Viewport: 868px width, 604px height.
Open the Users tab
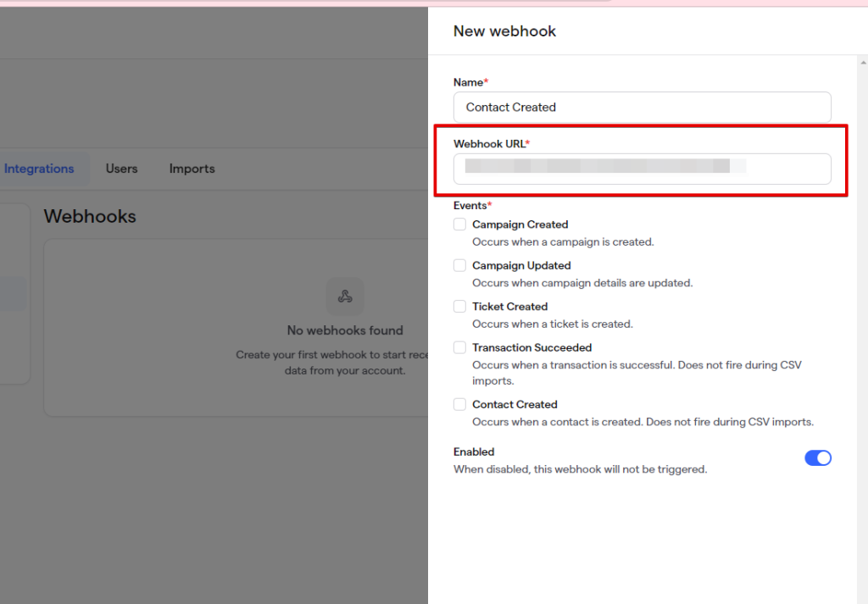click(x=121, y=169)
